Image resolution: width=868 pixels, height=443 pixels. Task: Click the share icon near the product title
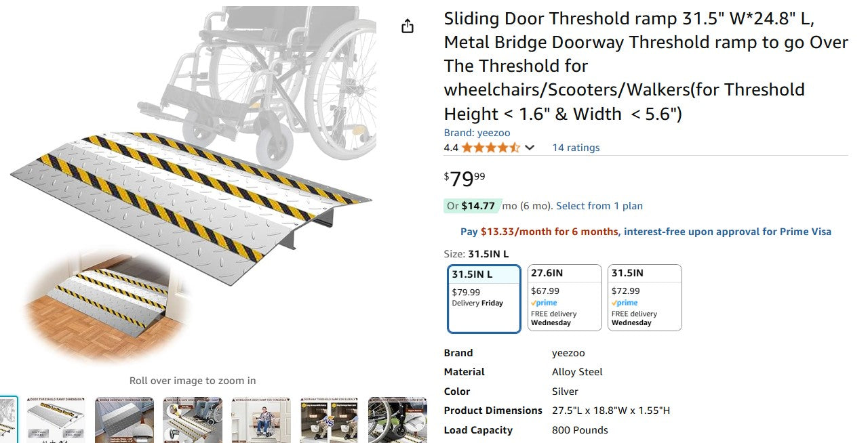click(x=407, y=25)
